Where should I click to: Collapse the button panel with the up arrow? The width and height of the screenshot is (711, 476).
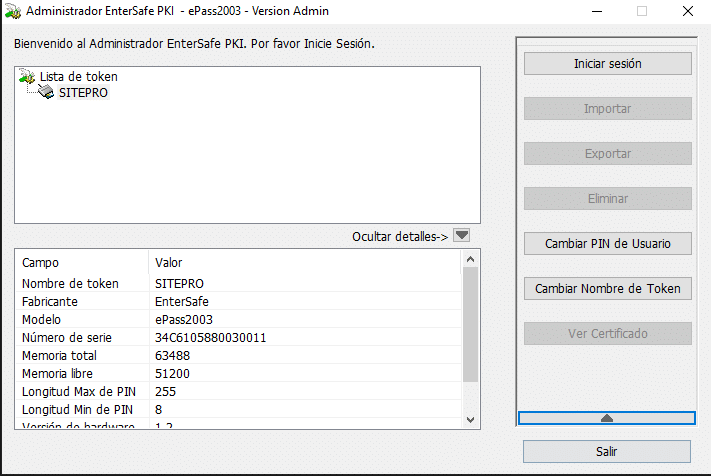pos(607,418)
